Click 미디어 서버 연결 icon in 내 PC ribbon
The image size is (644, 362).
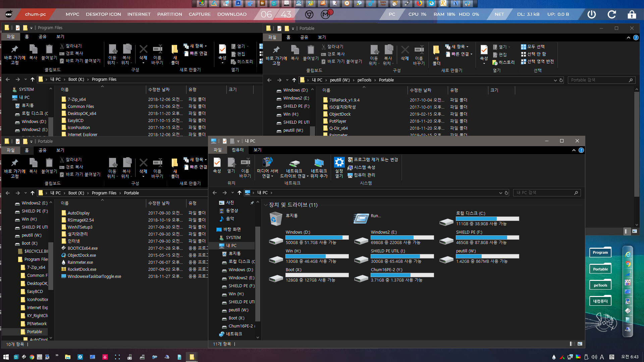(267, 162)
